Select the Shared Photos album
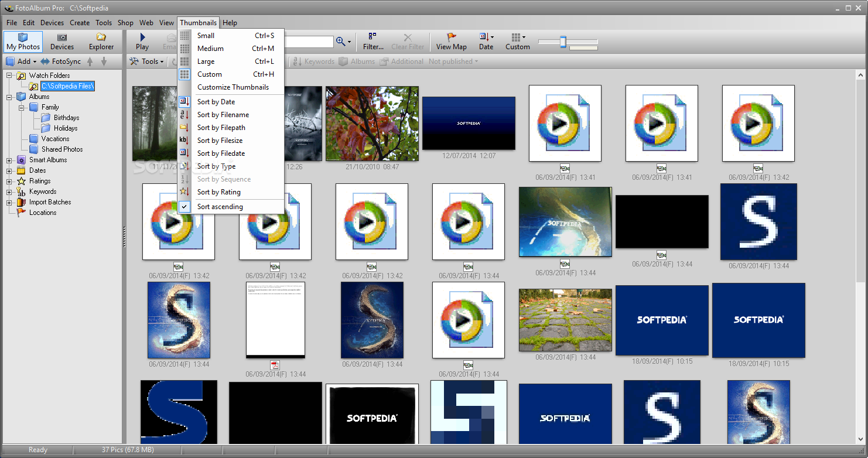Image resolution: width=868 pixels, height=458 pixels. tap(62, 149)
